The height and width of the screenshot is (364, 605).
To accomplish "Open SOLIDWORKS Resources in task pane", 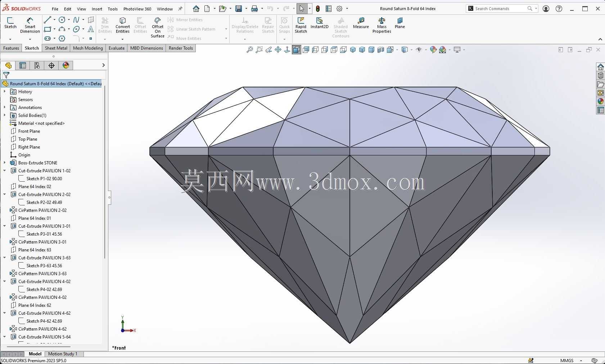I will [x=600, y=67].
